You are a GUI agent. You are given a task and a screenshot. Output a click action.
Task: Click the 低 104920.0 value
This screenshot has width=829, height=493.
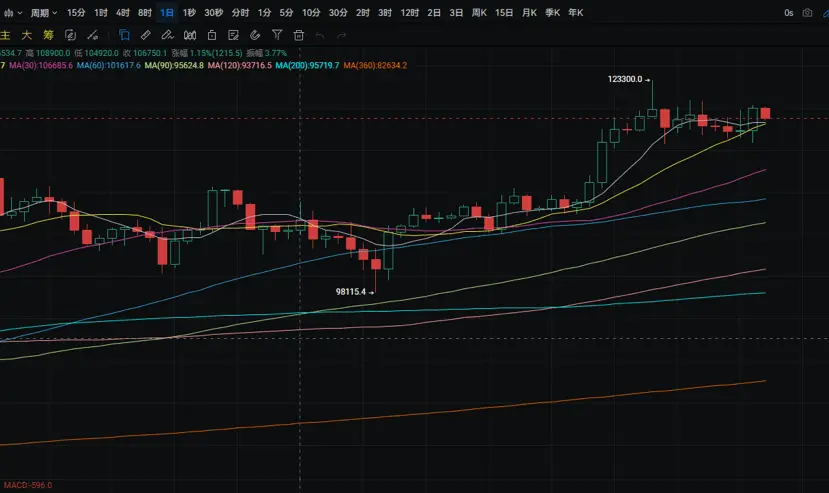coord(96,53)
